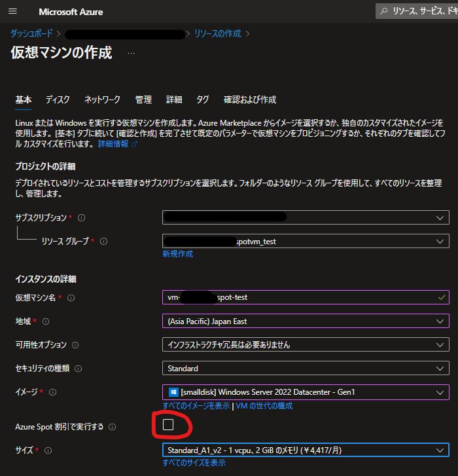Switch to the 詳細 tab
Screen dimensions: 458x476
[x=174, y=100]
